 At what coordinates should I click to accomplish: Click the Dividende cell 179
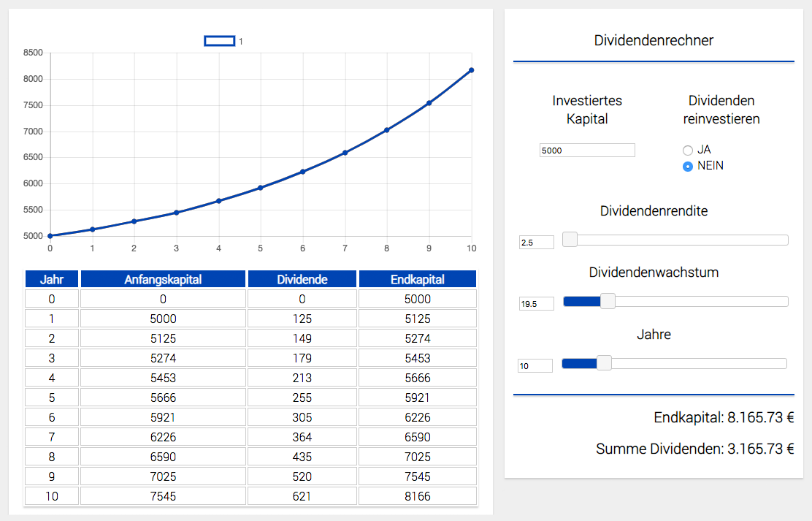click(x=302, y=358)
